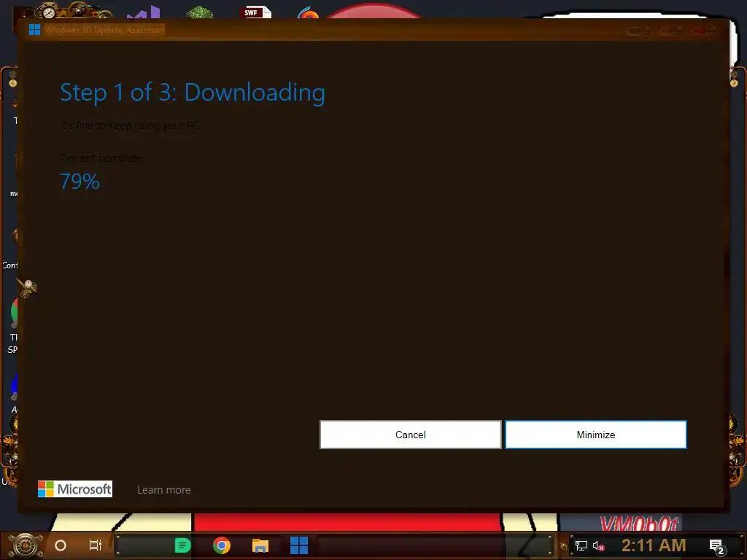
Task: Select the Windows Update Assistant taskbar icon
Action: [299, 545]
